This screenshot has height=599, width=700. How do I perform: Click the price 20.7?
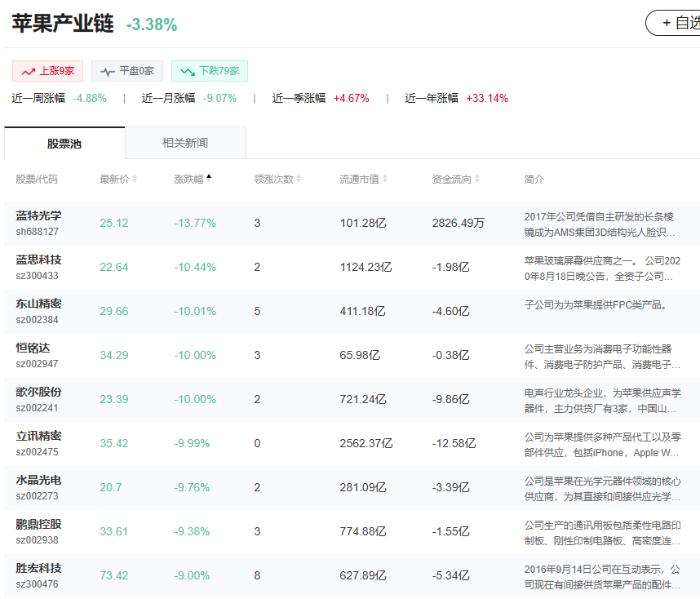[111, 487]
